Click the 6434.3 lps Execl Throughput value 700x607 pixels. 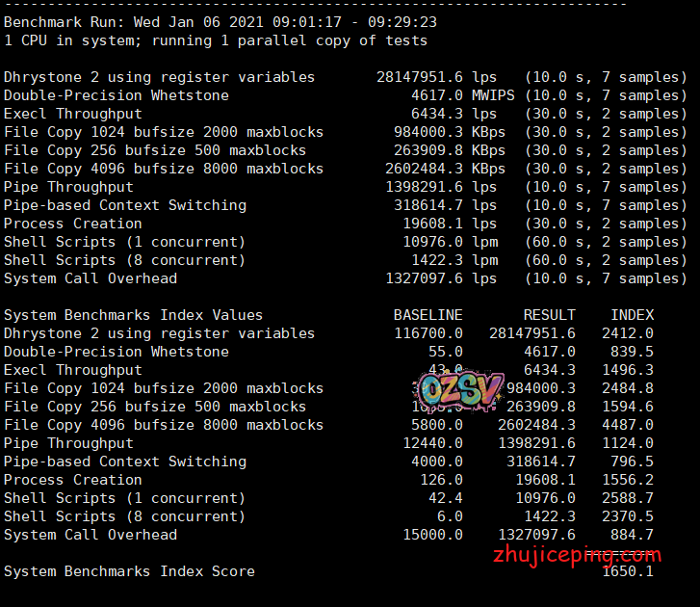click(x=454, y=114)
